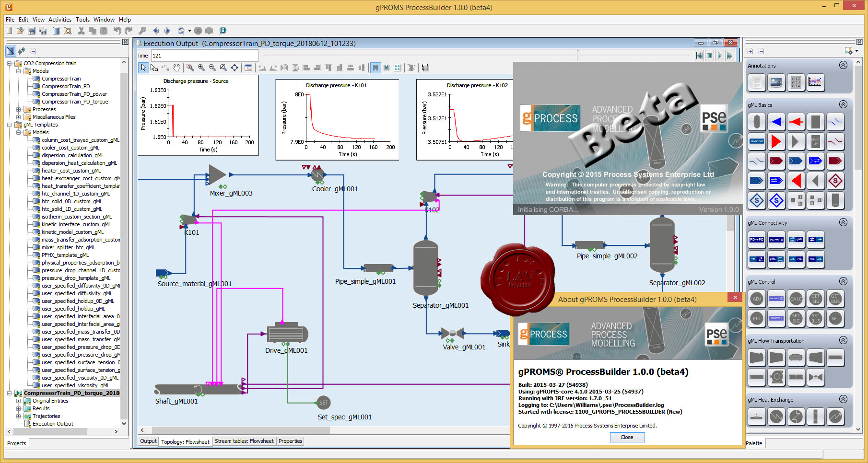Screen dimensions: 868x463
Task: Toggle the N display mode button
Action: 375,68
